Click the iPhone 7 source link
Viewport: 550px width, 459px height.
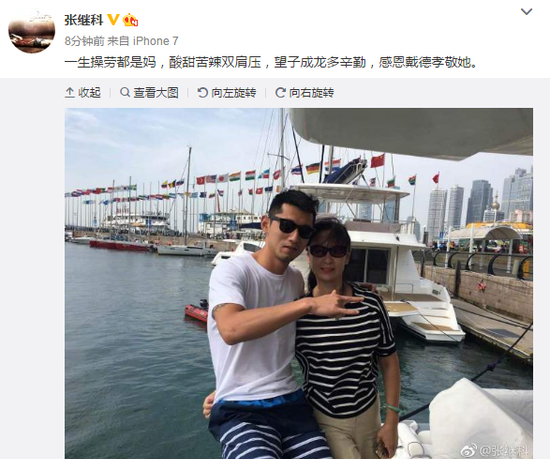tap(155, 41)
